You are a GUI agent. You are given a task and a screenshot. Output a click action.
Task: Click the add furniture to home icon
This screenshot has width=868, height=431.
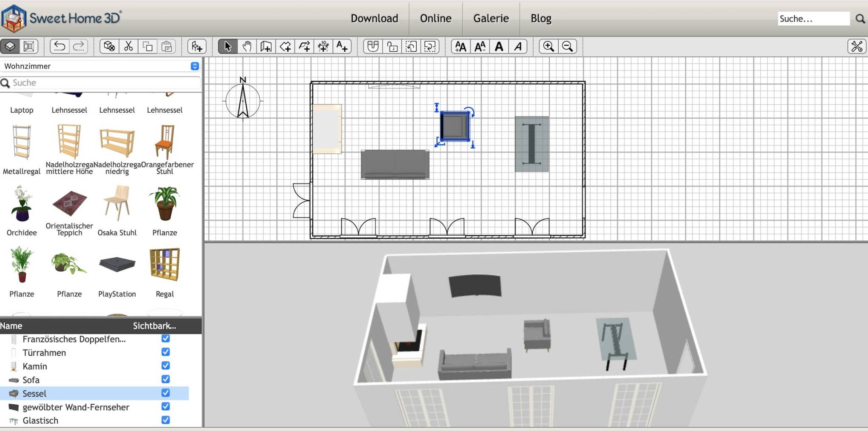[197, 46]
